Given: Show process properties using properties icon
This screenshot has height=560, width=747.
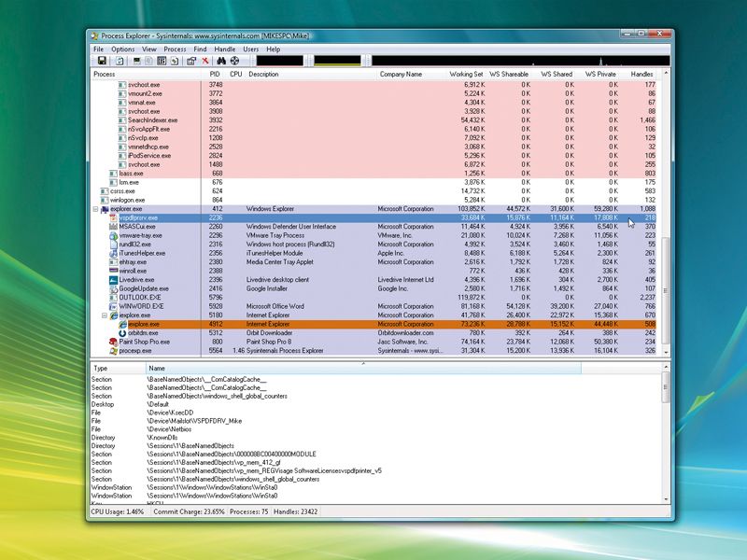Looking at the screenshot, I should pyautogui.click(x=191, y=61).
